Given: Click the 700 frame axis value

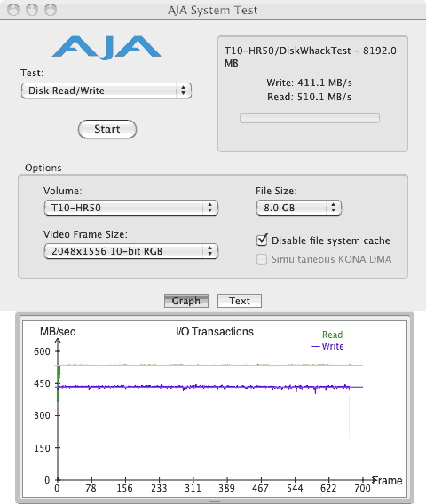Looking at the screenshot, I should [362, 488].
